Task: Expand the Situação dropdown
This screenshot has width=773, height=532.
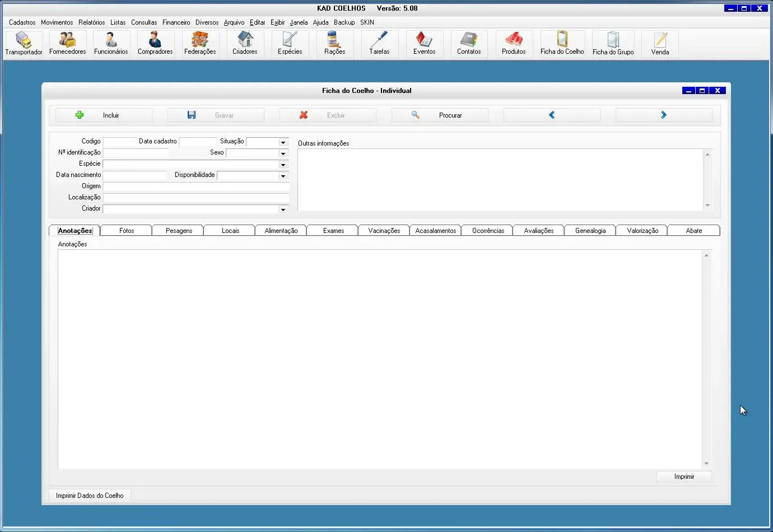Action: [283, 142]
